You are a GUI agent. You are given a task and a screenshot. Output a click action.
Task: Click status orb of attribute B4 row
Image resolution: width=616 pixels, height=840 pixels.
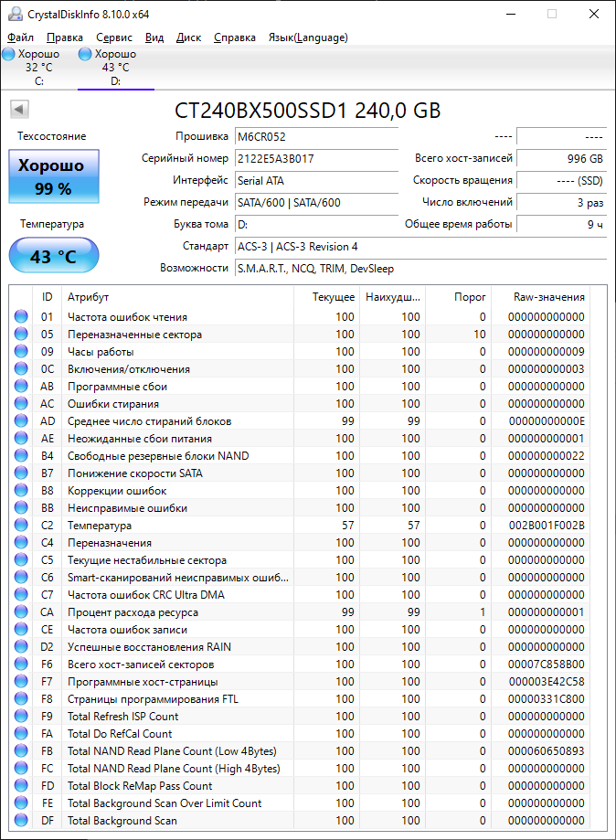(x=21, y=455)
